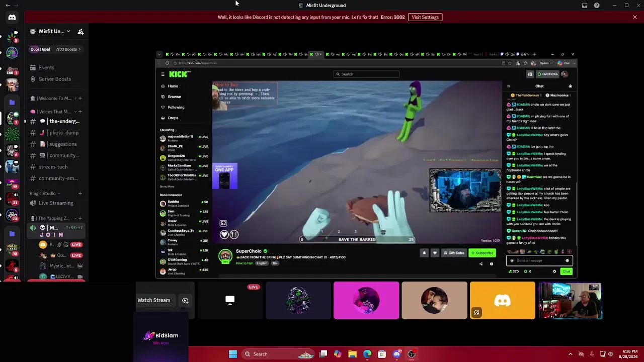Select the orange Discord participant tile
This screenshot has width=644, height=362.
(x=503, y=300)
